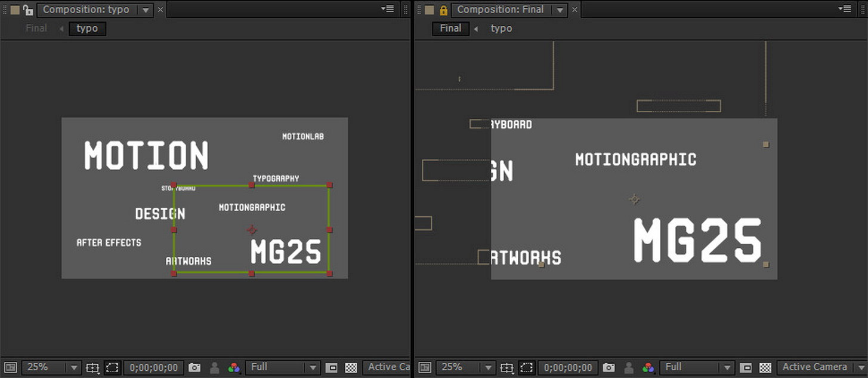Viewport: 868px width, 378px height.
Task: Close the Composition: Final panel tab
Action: 575,10
